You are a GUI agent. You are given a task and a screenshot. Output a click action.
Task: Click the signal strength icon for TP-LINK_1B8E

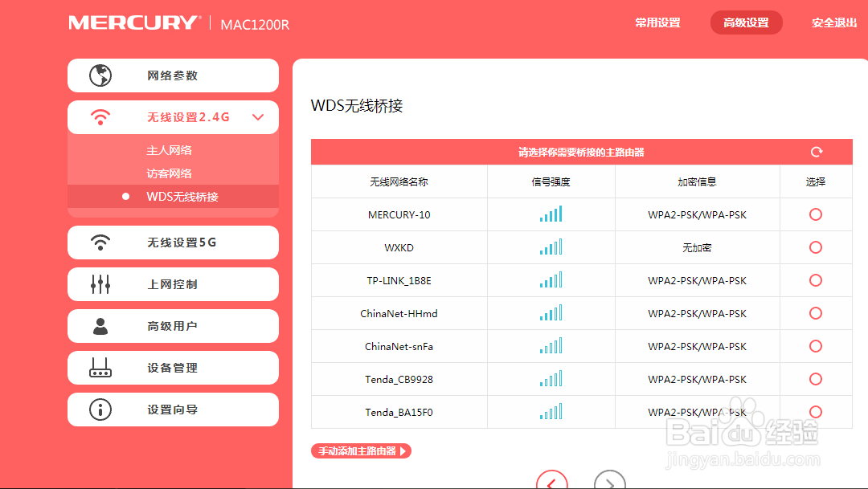click(x=551, y=280)
